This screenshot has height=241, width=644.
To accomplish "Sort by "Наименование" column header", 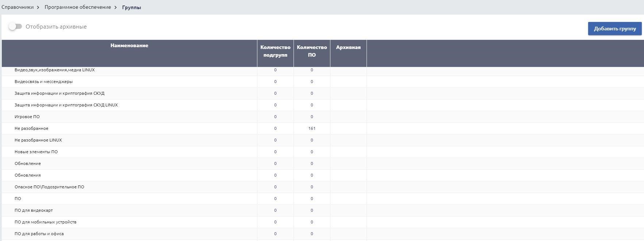I will (x=129, y=46).
